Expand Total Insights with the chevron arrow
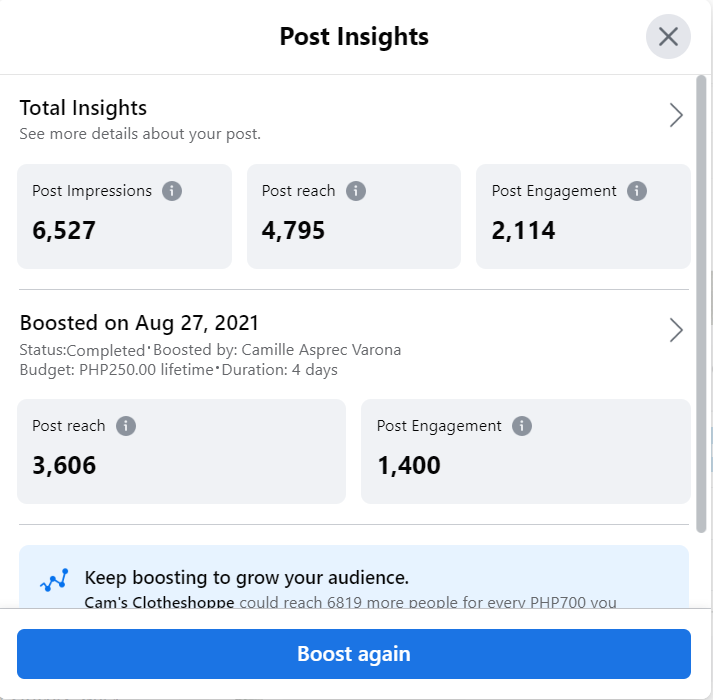713x700 pixels. (676, 115)
